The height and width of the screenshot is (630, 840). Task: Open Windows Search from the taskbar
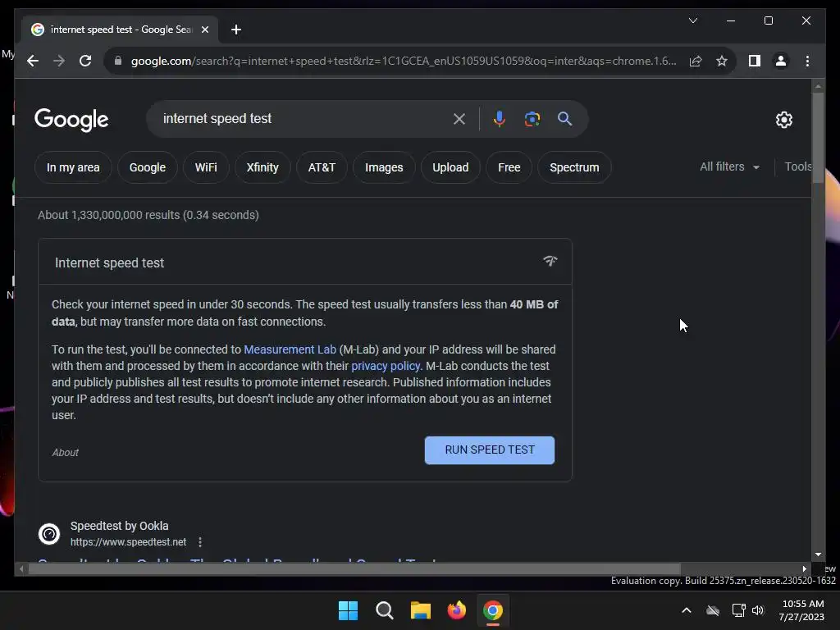pos(385,610)
